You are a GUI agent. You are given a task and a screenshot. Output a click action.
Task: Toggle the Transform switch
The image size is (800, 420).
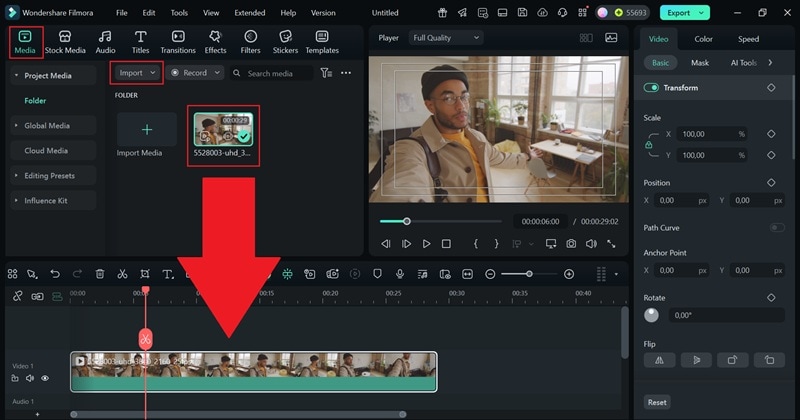click(x=651, y=88)
